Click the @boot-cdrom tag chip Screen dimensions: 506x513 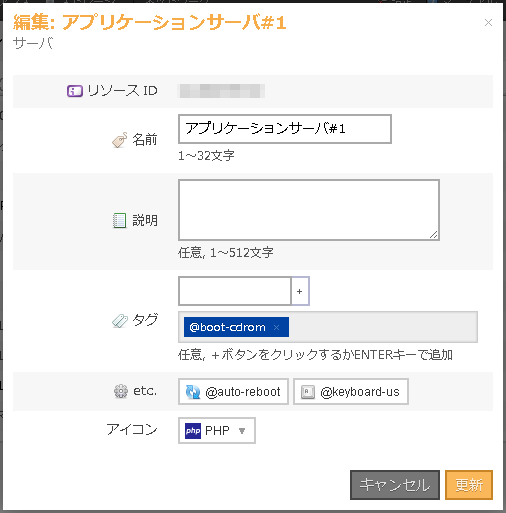(236, 327)
